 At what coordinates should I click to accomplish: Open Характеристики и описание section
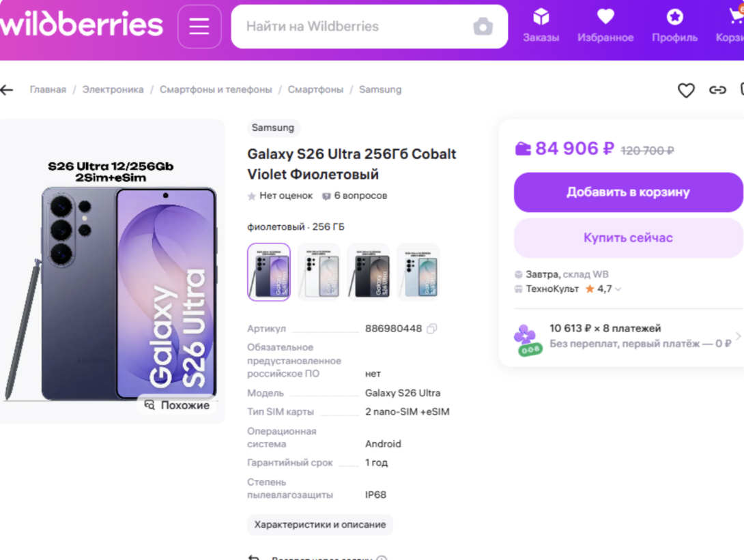pos(320,525)
